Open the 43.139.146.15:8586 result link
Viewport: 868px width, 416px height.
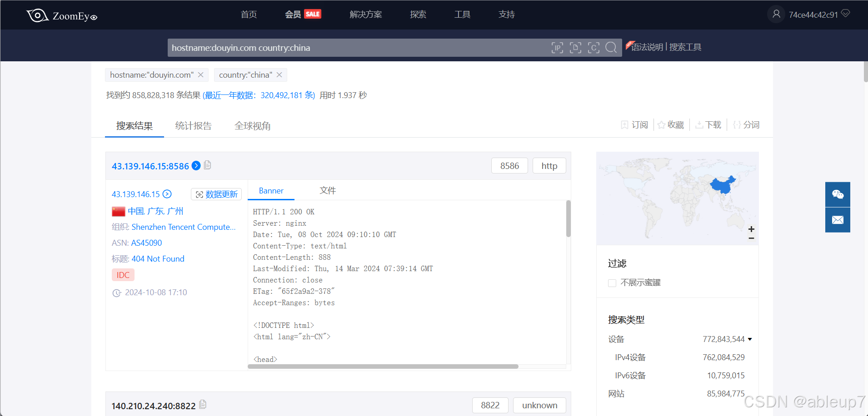pos(150,166)
